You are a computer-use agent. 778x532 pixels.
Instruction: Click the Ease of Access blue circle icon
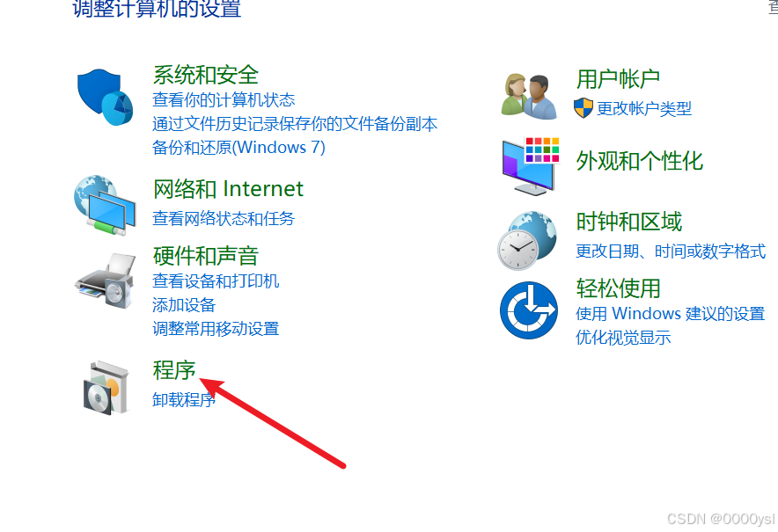[x=528, y=310]
